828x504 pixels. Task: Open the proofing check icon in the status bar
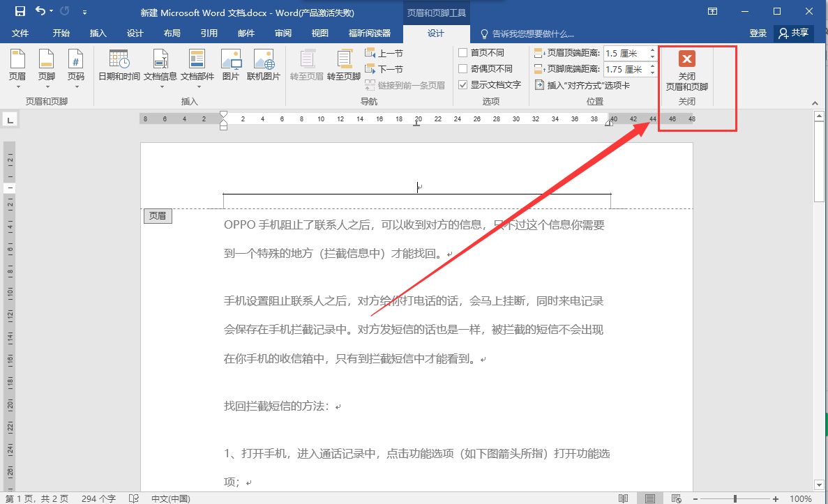[x=134, y=498]
